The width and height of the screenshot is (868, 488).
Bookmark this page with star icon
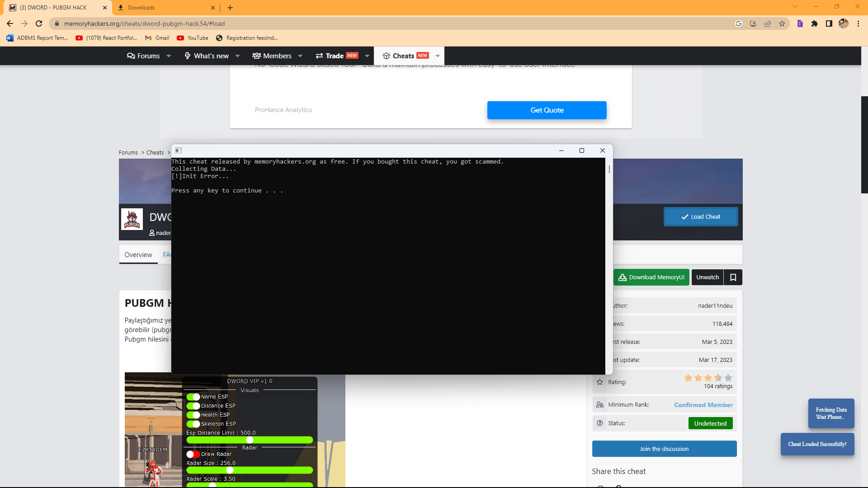tap(782, 23)
